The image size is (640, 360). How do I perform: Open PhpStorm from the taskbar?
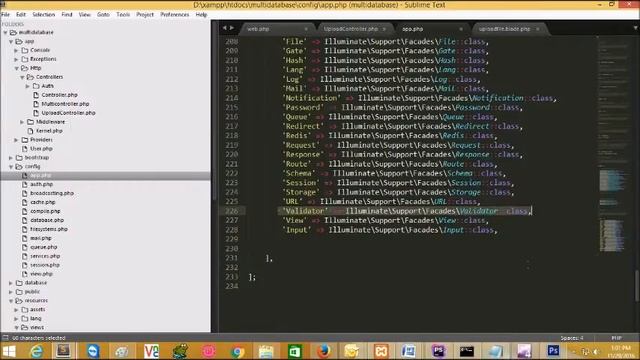click(438, 351)
